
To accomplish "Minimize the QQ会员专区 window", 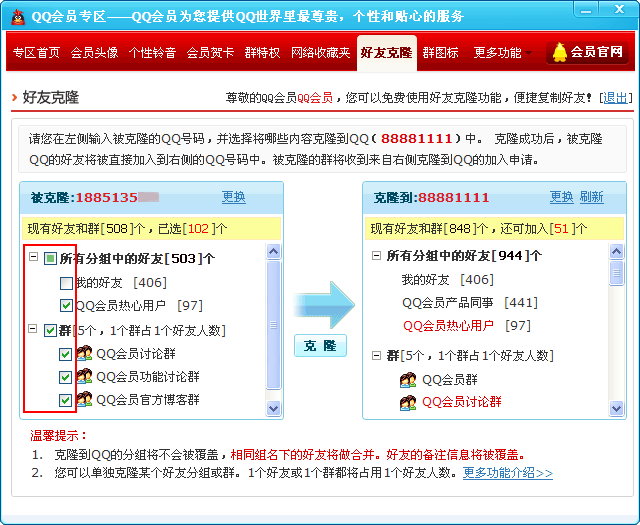I will [x=586, y=10].
